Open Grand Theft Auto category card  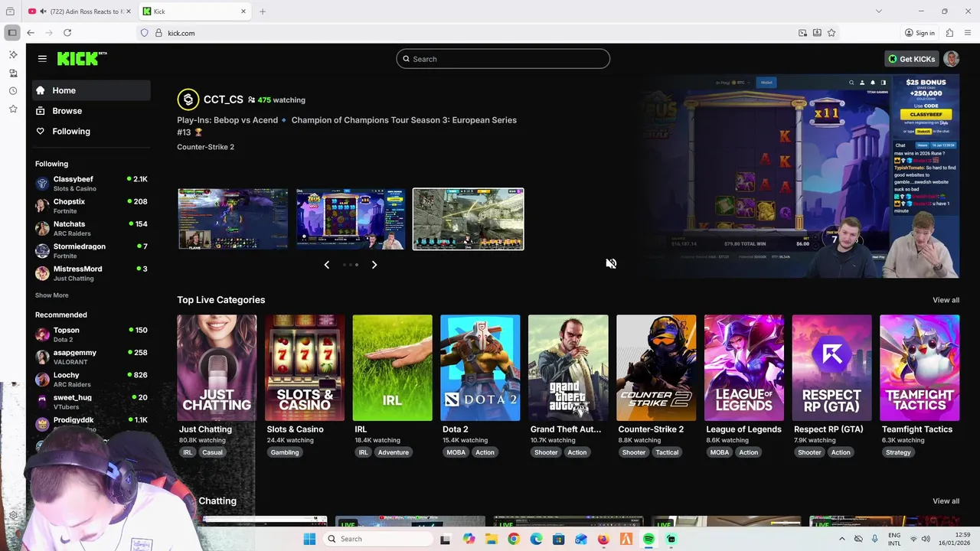pos(568,368)
